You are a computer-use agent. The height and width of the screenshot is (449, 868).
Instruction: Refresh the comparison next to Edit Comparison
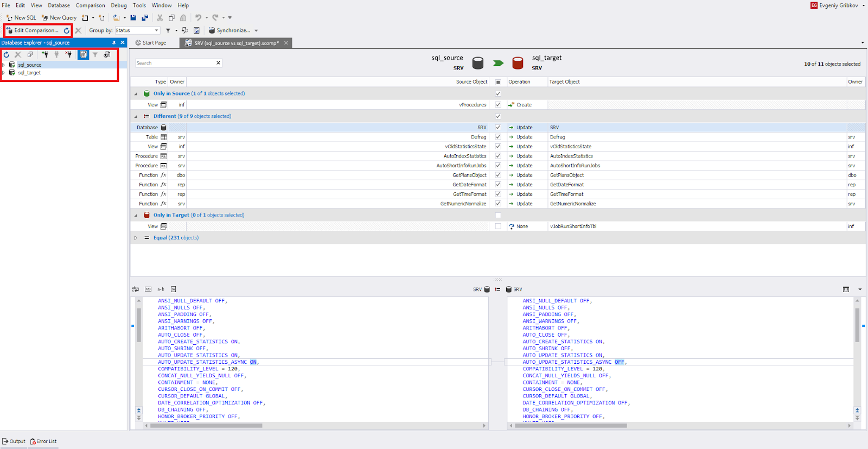pyautogui.click(x=67, y=30)
